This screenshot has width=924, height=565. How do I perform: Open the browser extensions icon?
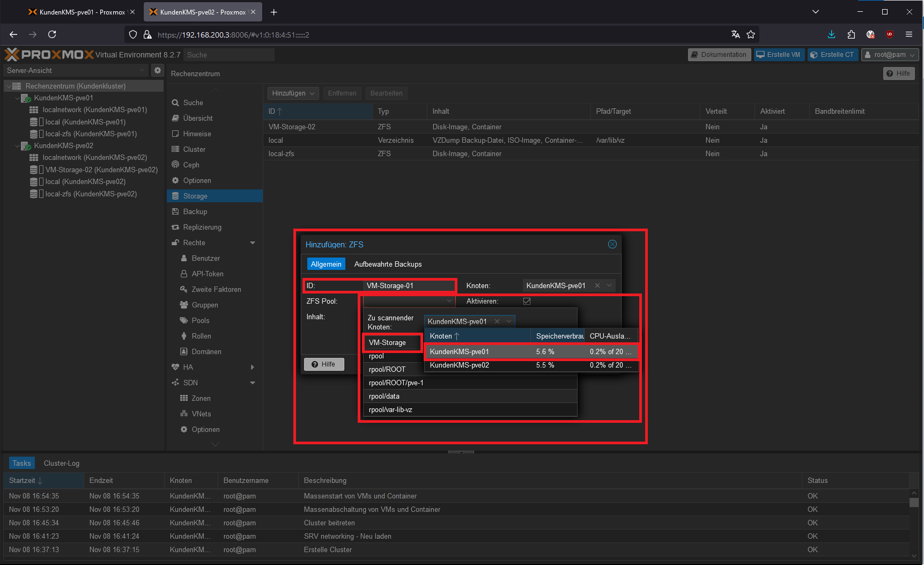tap(851, 34)
